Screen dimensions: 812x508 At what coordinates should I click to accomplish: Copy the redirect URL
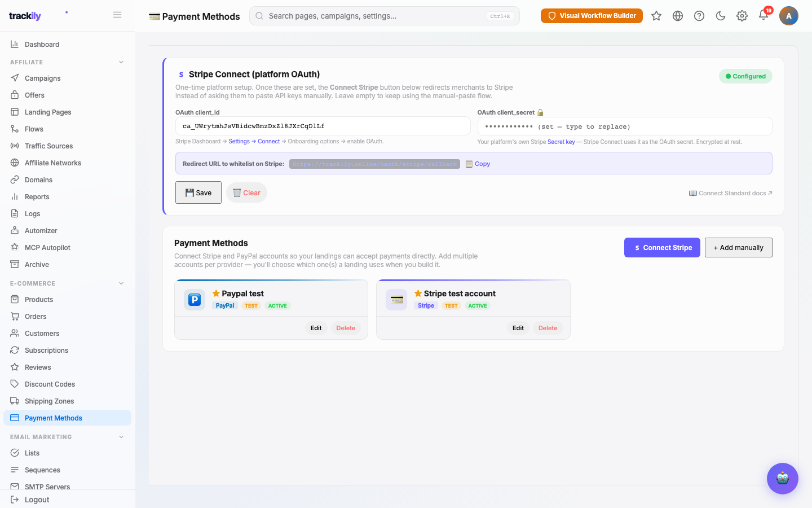point(478,164)
